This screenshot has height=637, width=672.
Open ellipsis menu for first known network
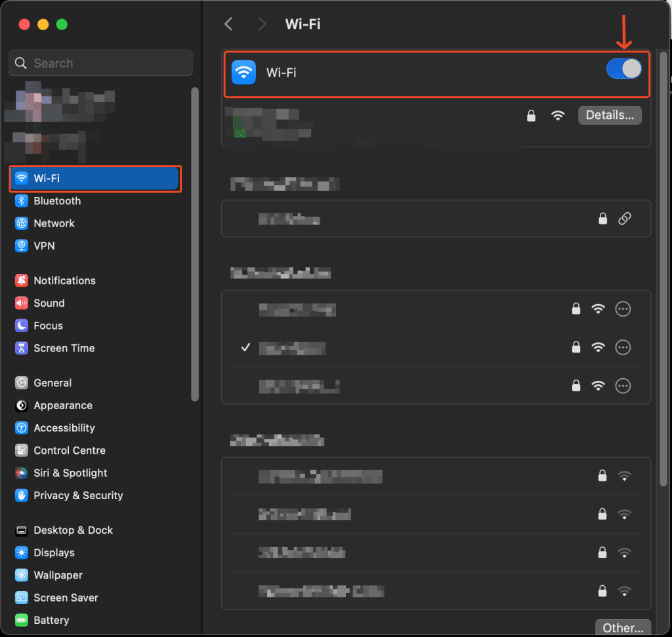tap(623, 309)
